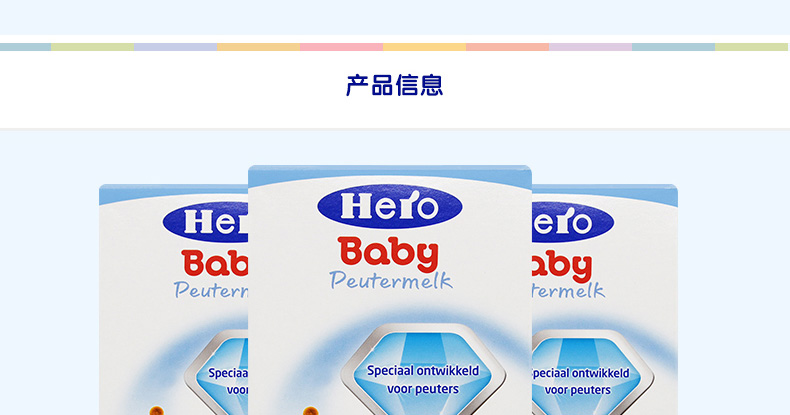Select the right Hero Baby box image
The width and height of the screenshot is (790, 415).
coord(605,300)
